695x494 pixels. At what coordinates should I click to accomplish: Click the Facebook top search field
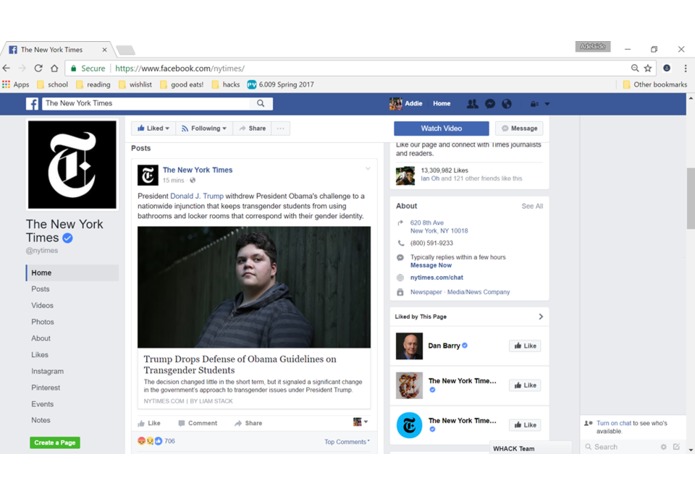coord(148,103)
